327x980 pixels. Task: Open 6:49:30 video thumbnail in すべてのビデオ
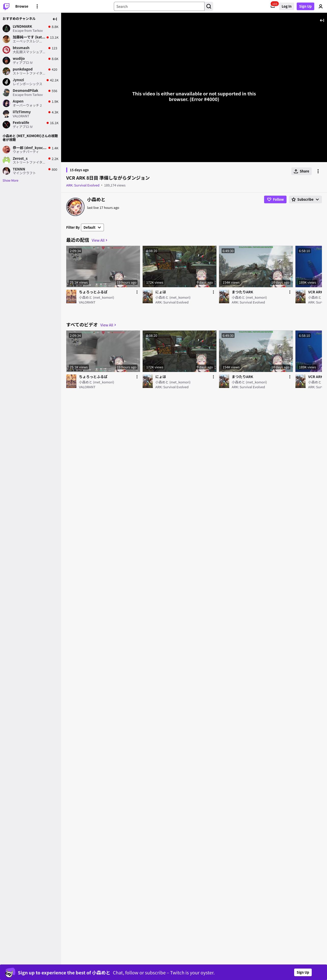pyautogui.click(x=256, y=351)
